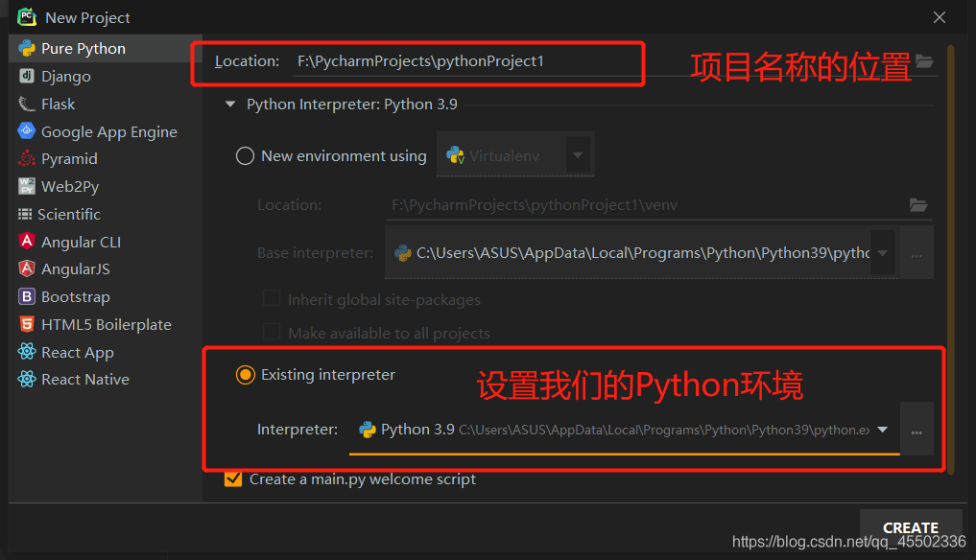
Task: Click ellipsis button next to Base interpreter
Action: tap(916, 254)
